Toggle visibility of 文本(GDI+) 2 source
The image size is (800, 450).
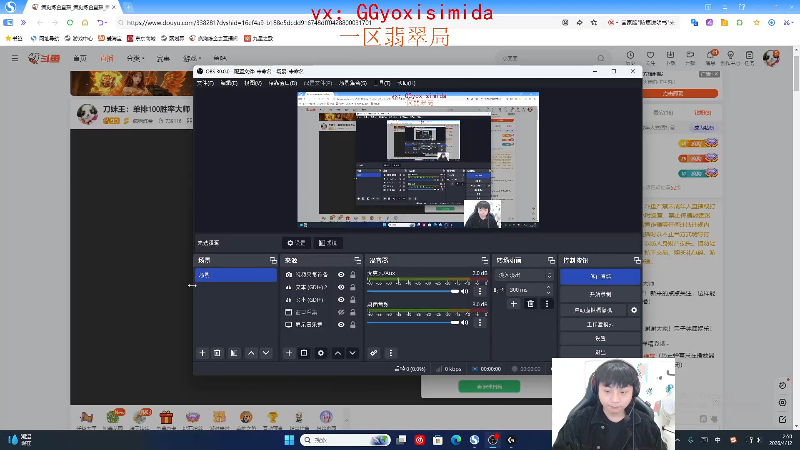(341, 287)
